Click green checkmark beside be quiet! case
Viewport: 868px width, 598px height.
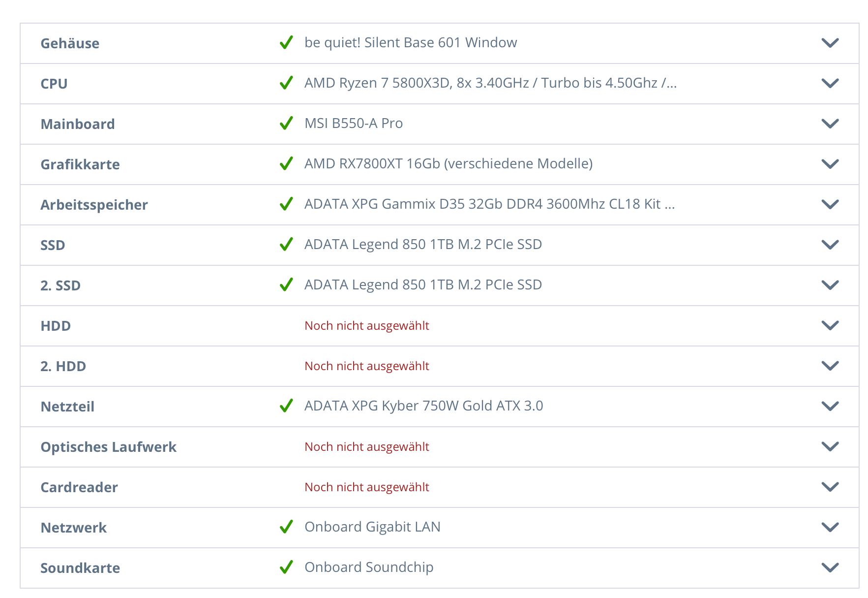pos(286,43)
